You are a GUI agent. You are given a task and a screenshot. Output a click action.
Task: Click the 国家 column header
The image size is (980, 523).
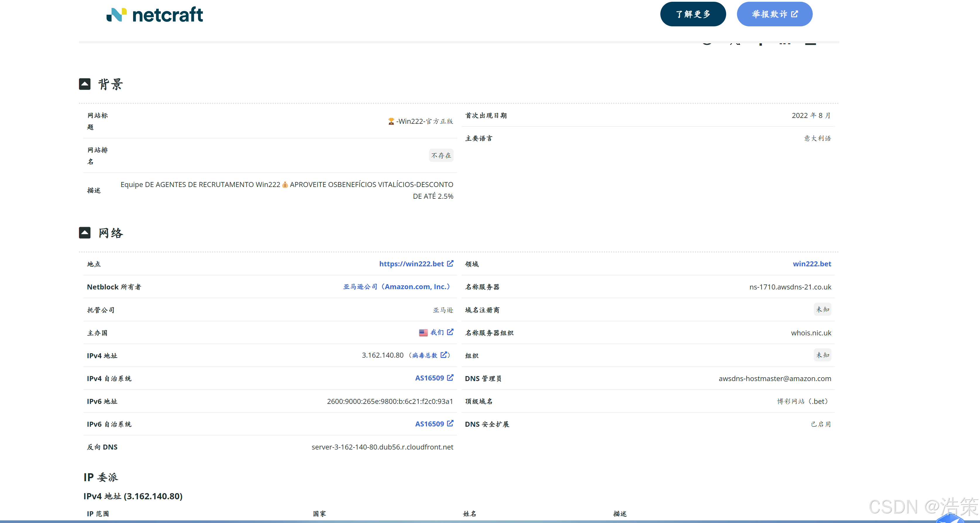(x=319, y=513)
